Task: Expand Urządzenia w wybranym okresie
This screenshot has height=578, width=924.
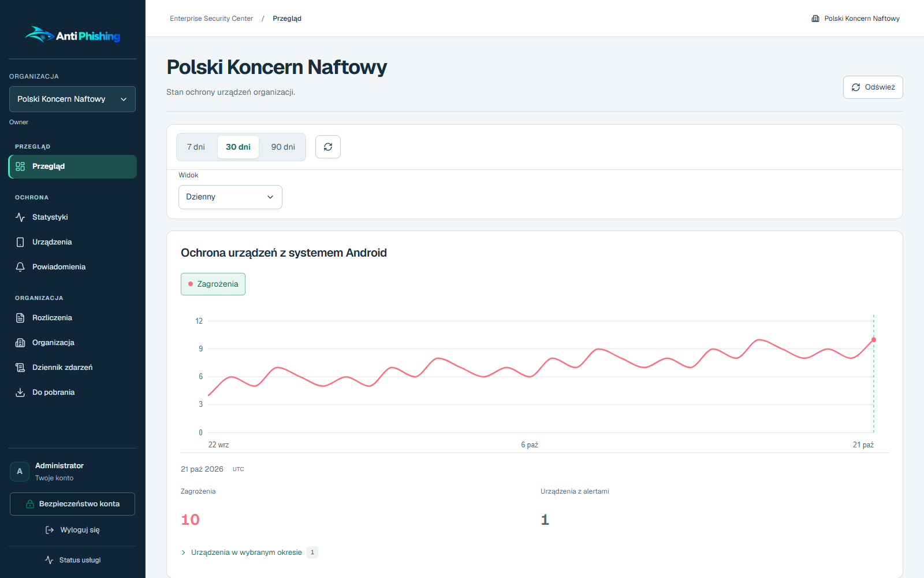Action: (249, 553)
